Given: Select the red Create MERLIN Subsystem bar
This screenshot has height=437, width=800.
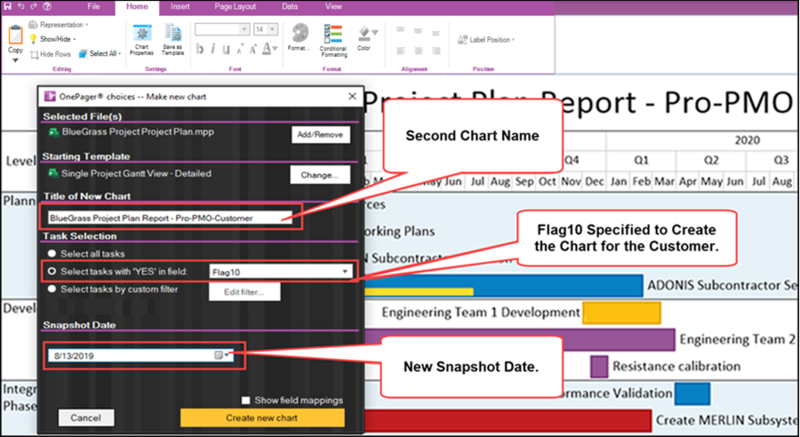Looking at the screenshot, I should click(x=507, y=420).
